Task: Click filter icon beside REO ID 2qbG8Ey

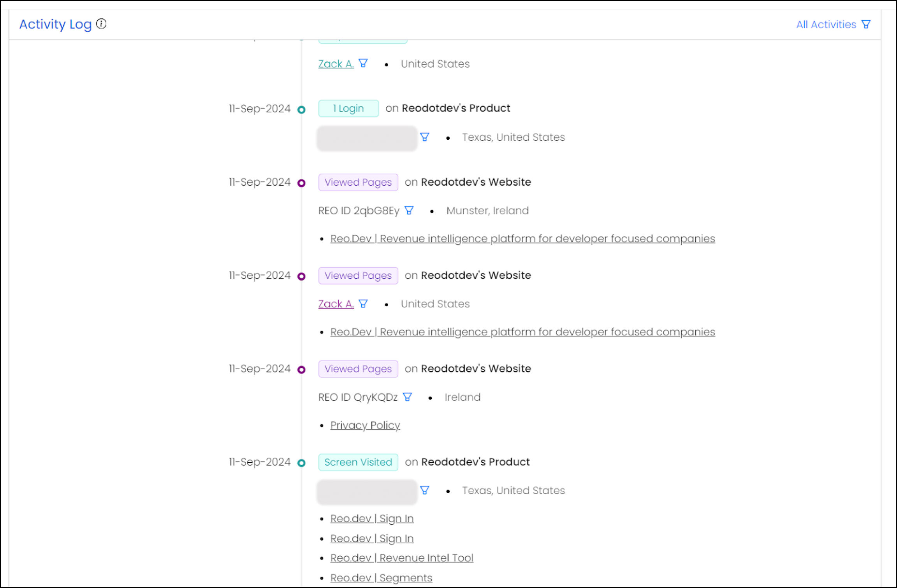Action: pos(409,211)
